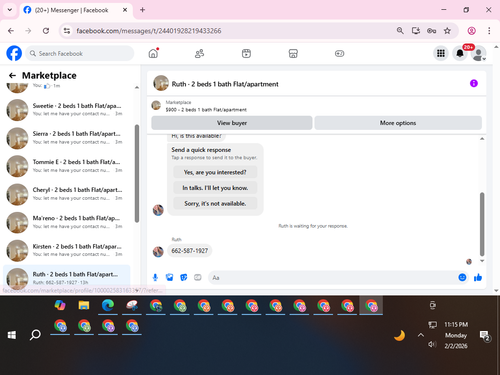
Task: Click the zoom magnifier icon in address bar
Action: click(x=400, y=31)
